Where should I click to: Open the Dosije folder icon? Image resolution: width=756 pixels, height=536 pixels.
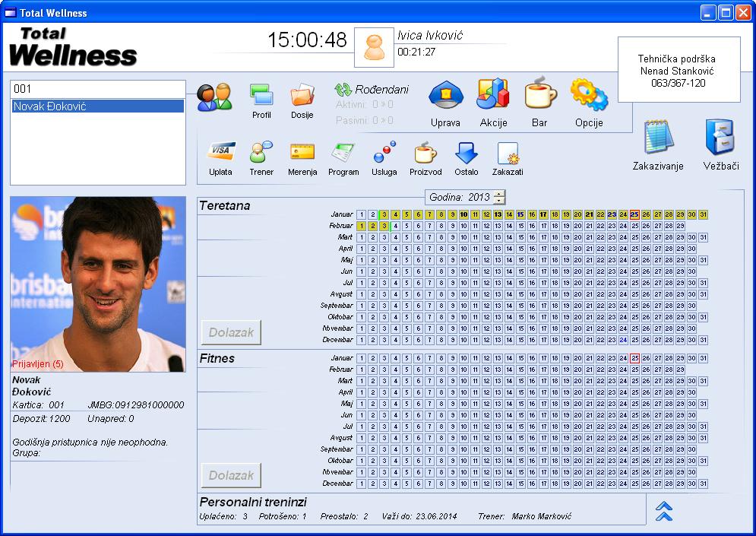click(302, 97)
